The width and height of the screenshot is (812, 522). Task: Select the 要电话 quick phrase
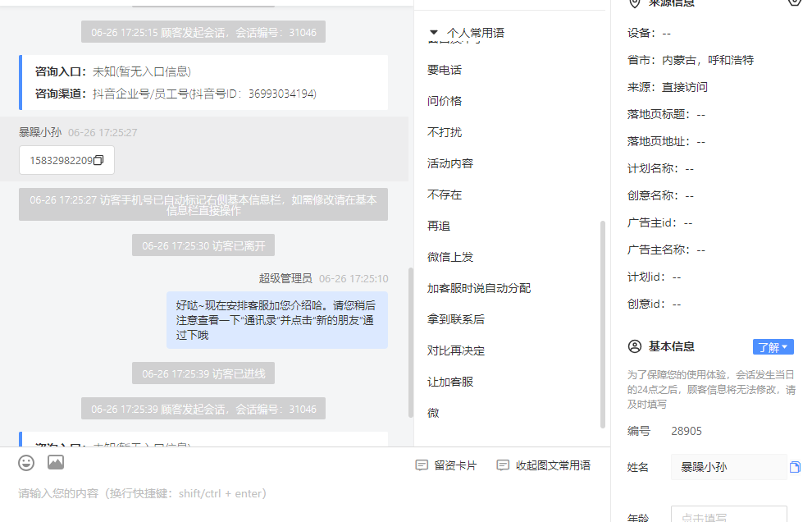pos(445,70)
